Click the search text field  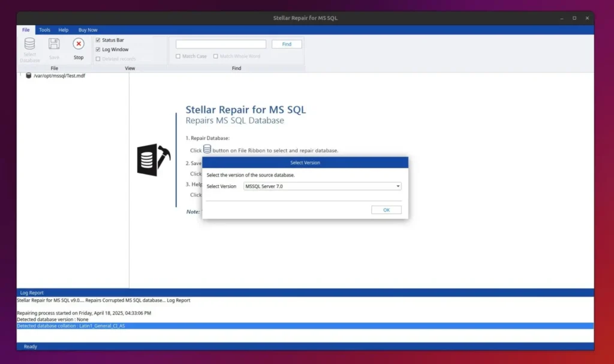(220, 44)
